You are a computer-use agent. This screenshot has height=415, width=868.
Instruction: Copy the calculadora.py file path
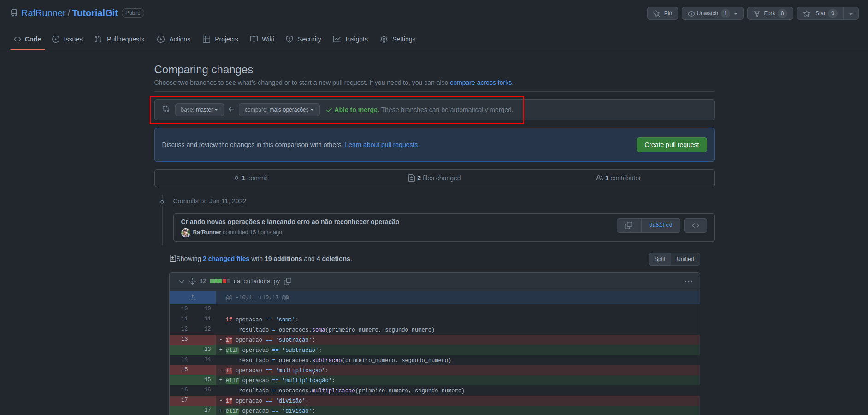(288, 281)
